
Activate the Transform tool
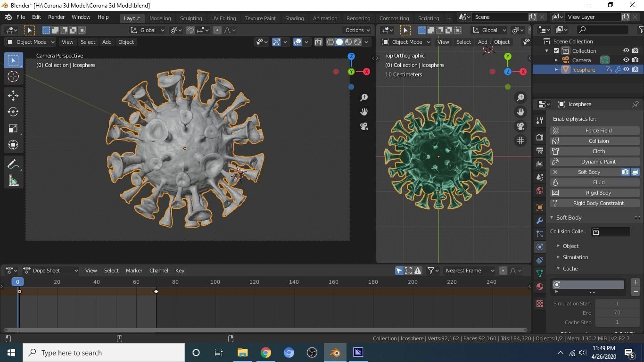click(x=13, y=145)
